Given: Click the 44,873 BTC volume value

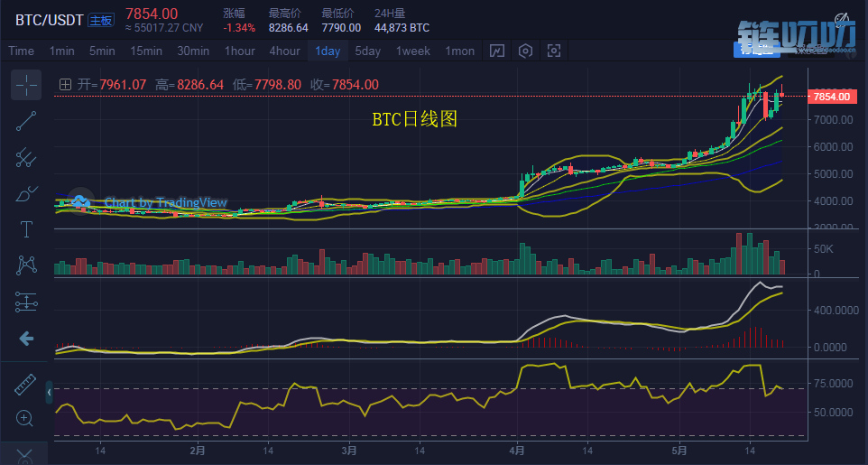Looking at the screenshot, I should coord(402,28).
